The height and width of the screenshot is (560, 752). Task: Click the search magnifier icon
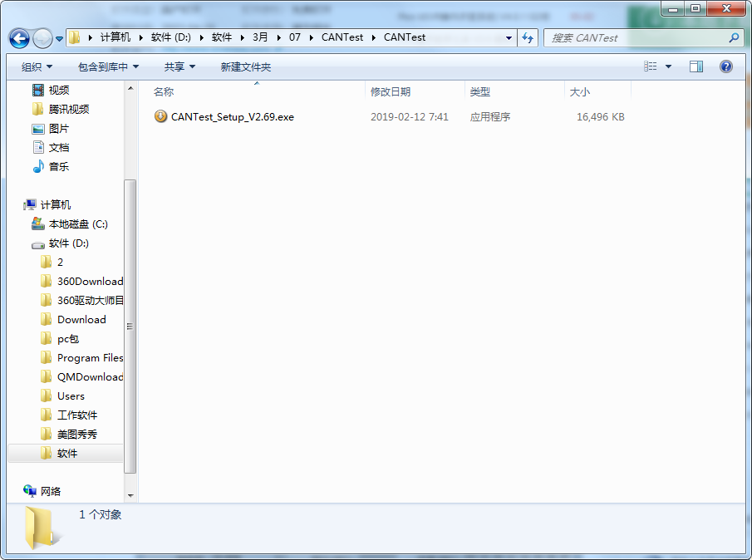(734, 38)
